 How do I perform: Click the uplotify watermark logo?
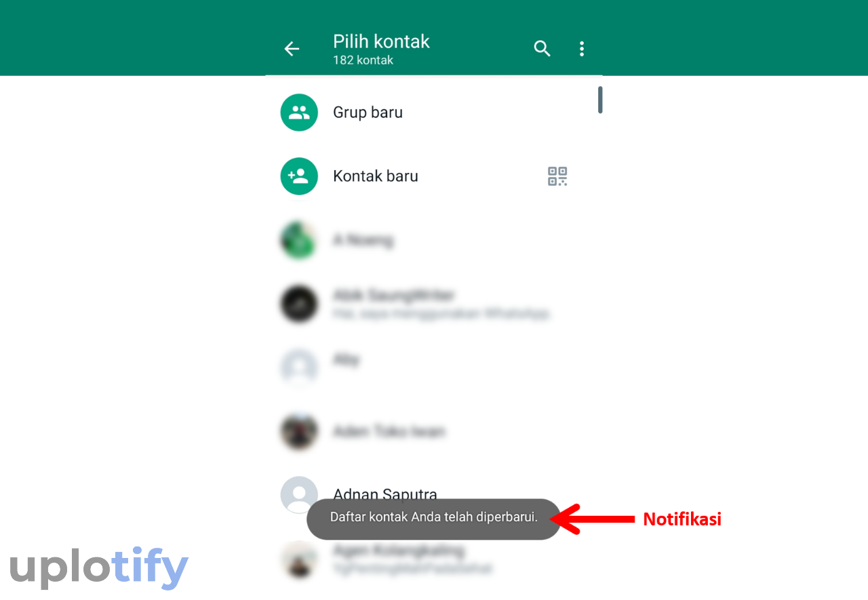pyautogui.click(x=99, y=567)
